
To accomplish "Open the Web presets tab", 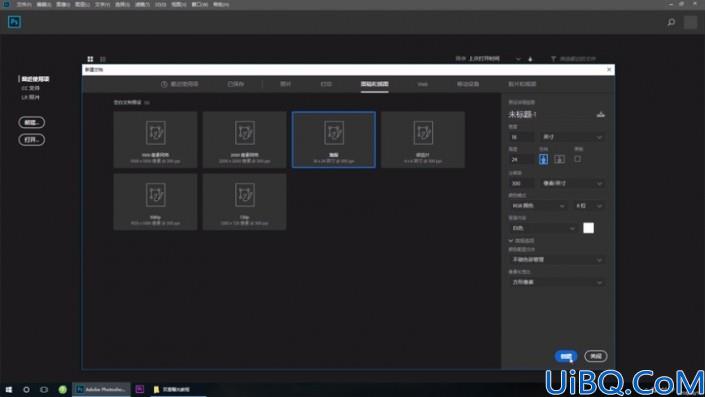I will 422,84.
